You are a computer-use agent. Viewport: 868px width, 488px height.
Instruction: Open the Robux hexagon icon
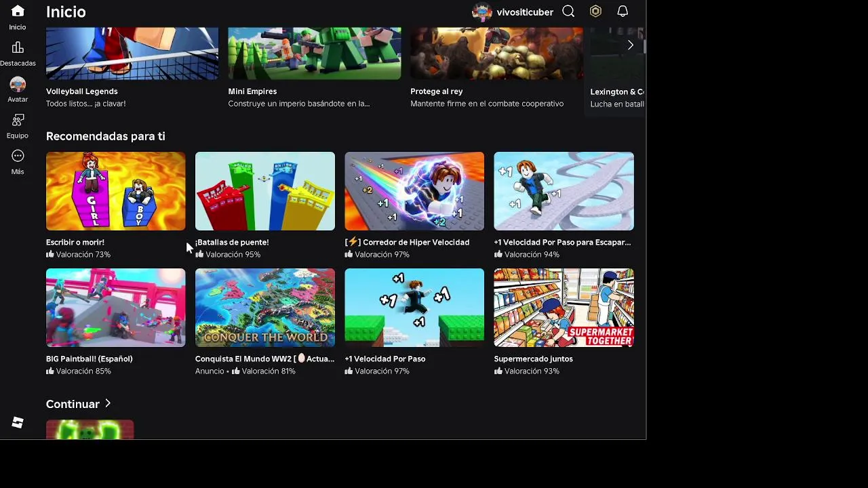tap(595, 12)
